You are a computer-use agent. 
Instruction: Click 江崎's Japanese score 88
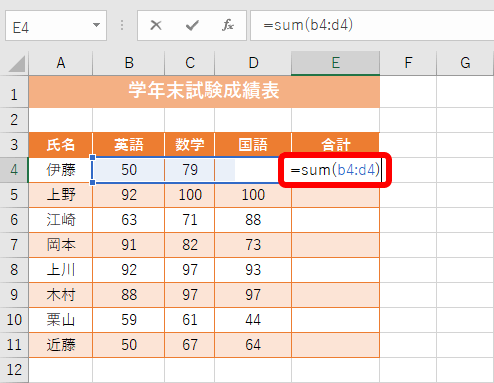click(x=253, y=220)
